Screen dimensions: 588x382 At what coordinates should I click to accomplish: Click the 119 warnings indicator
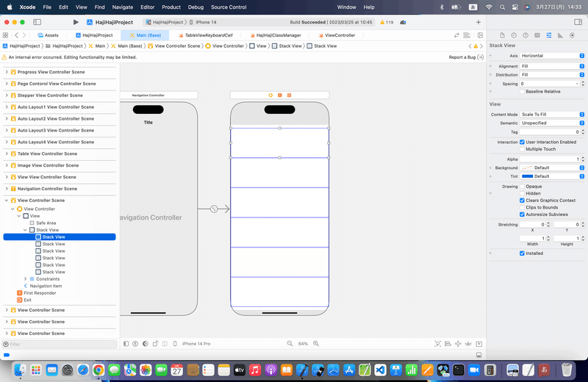[387, 22]
